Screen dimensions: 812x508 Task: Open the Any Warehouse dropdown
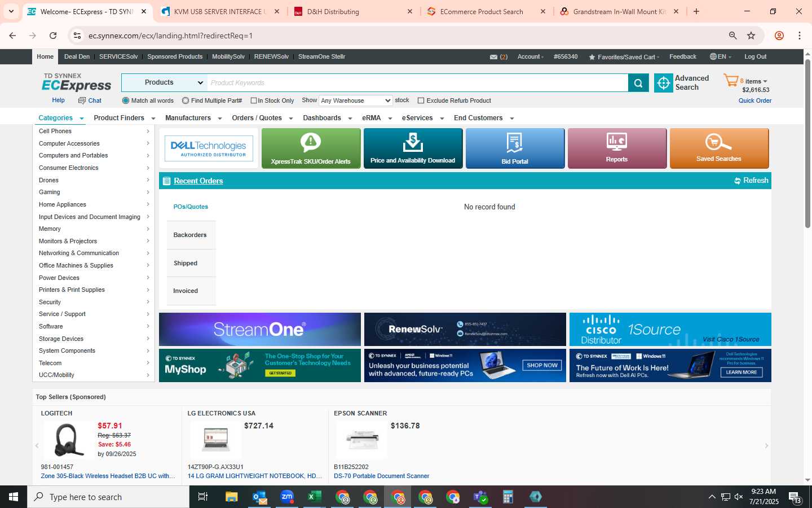pyautogui.click(x=355, y=100)
